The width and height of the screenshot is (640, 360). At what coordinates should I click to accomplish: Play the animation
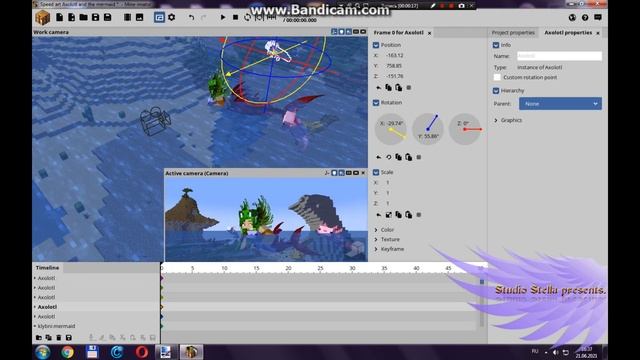(223, 18)
